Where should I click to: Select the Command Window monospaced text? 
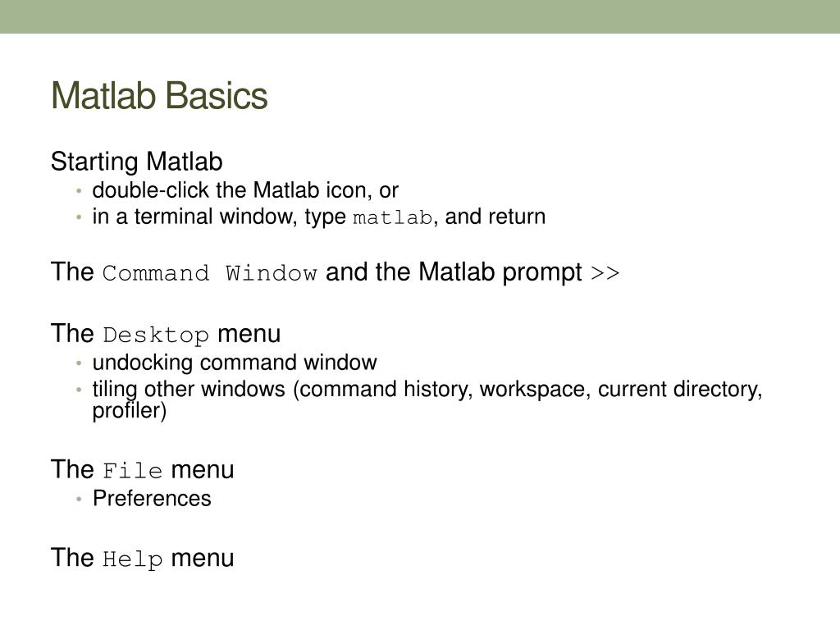click(x=209, y=273)
